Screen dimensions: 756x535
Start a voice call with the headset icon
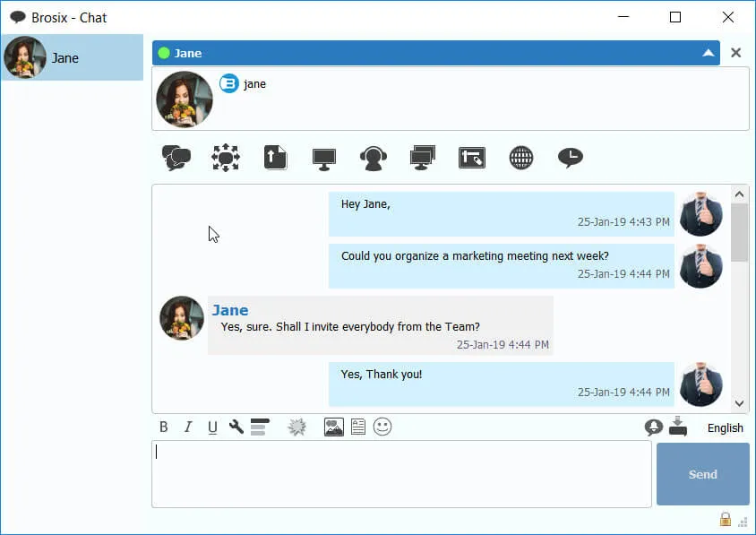coord(374,158)
